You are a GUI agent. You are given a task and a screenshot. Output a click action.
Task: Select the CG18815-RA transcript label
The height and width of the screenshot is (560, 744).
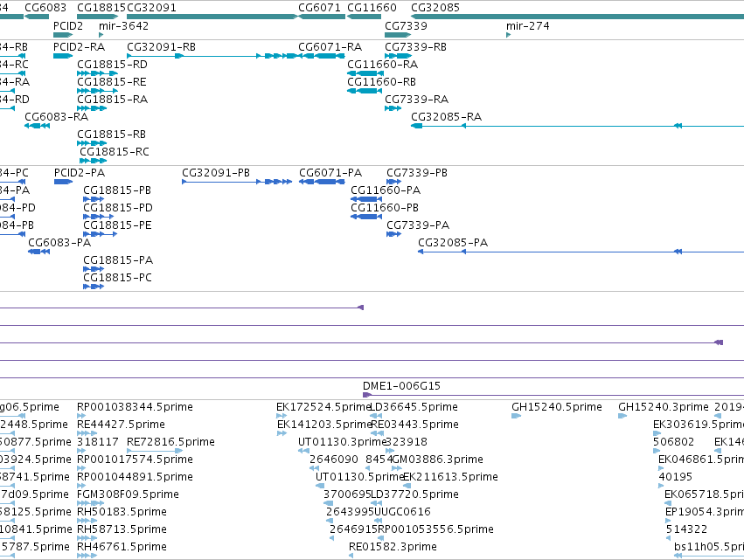point(112,100)
